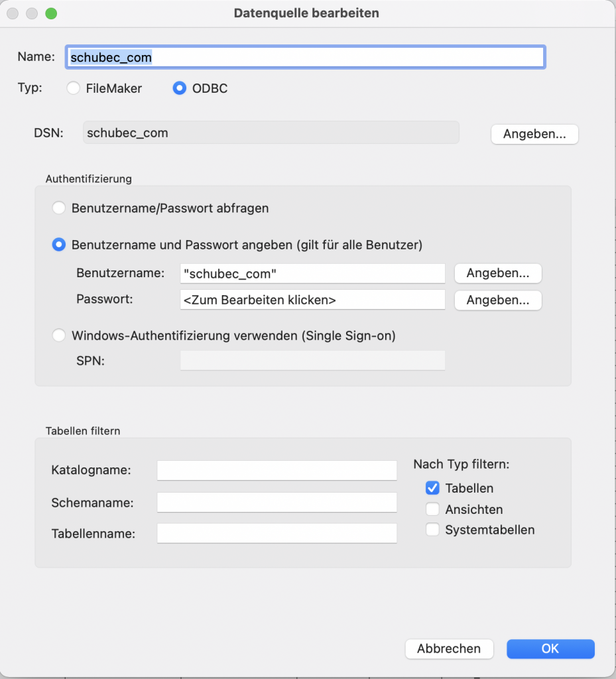Screen dimensions: 616x679
Task: Check the Systemtabellen filter checkbox
Action: point(432,529)
